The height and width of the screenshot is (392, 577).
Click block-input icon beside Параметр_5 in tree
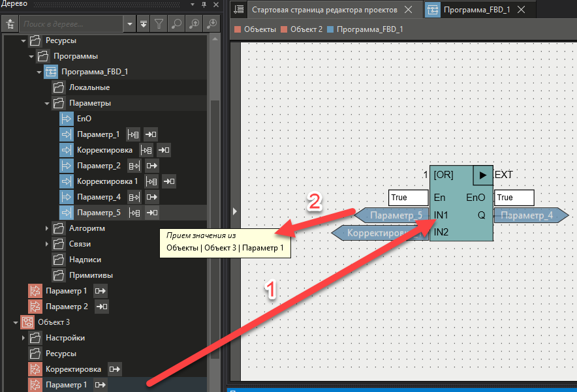pyautogui.click(x=134, y=213)
